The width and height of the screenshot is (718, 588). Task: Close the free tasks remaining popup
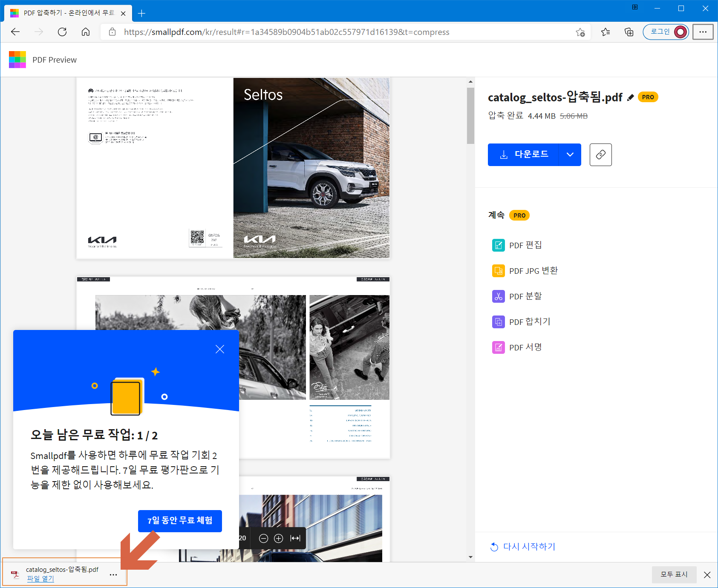coord(220,349)
